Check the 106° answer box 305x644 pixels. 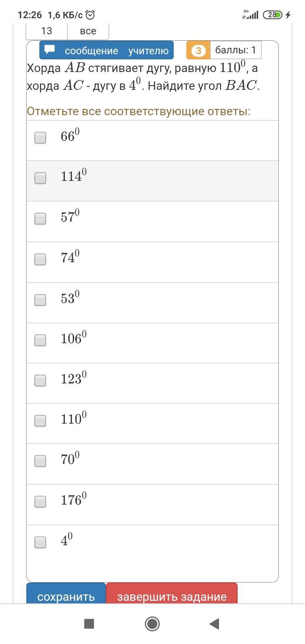click(40, 340)
